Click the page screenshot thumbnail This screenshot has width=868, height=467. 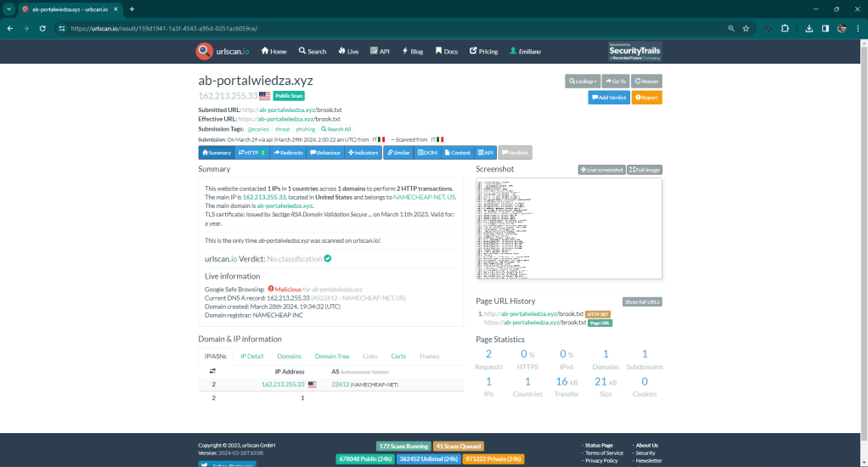(568, 229)
